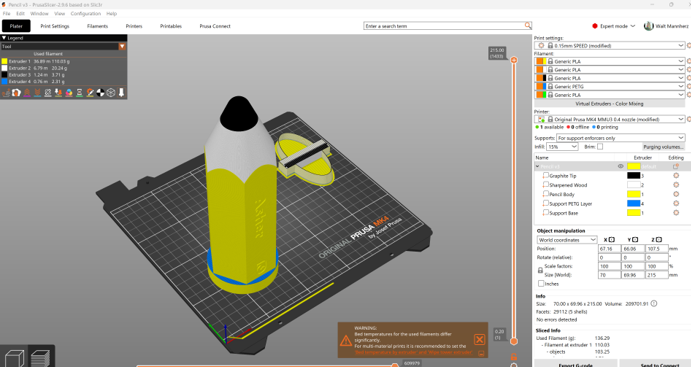Viewport: 691px width, 367px height.
Task: Open settings gear for Pencil Body part
Action: click(x=676, y=194)
